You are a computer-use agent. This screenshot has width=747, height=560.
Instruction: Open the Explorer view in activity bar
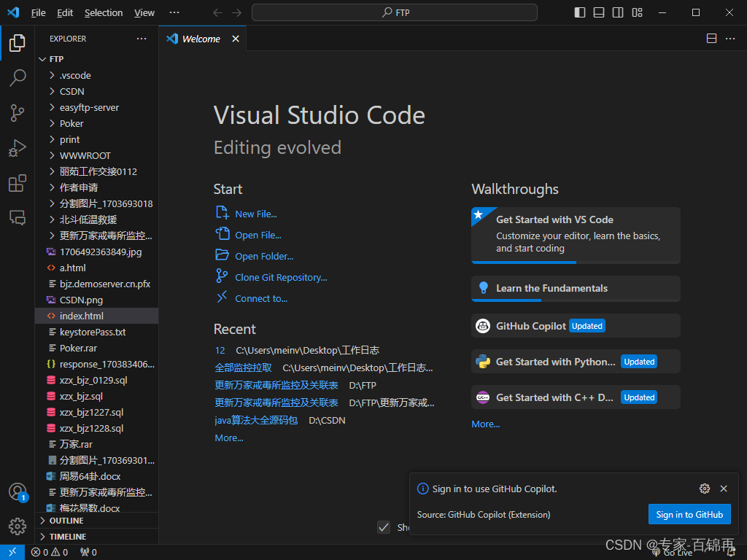pos(18,43)
